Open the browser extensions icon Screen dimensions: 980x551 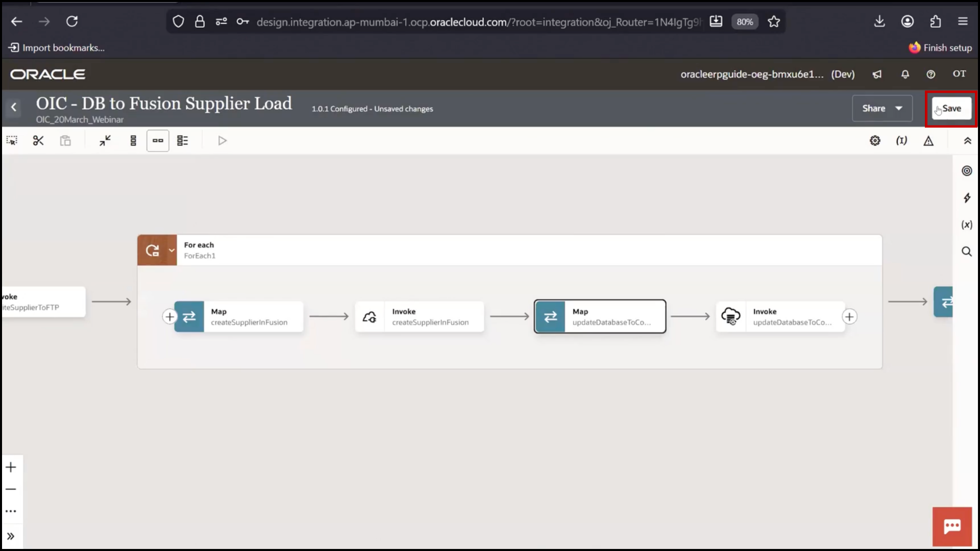pyautogui.click(x=935, y=21)
